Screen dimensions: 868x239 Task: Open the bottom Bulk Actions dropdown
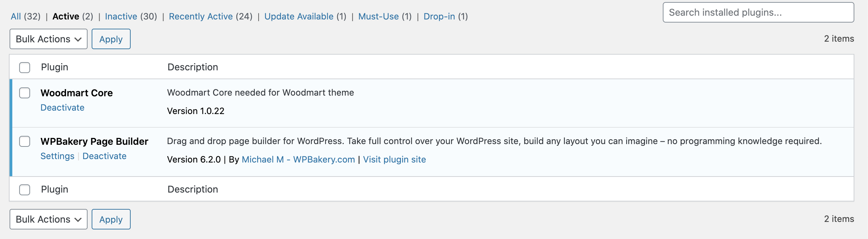point(49,219)
